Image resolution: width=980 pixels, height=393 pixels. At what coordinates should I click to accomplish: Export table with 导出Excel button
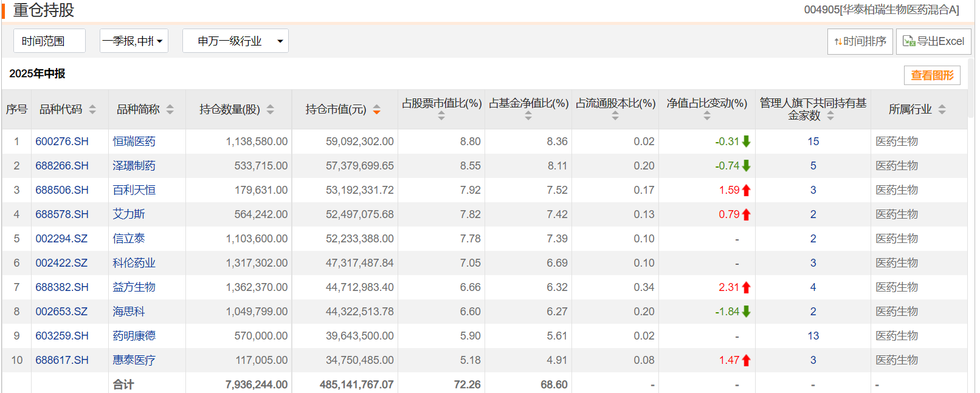[x=933, y=41]
